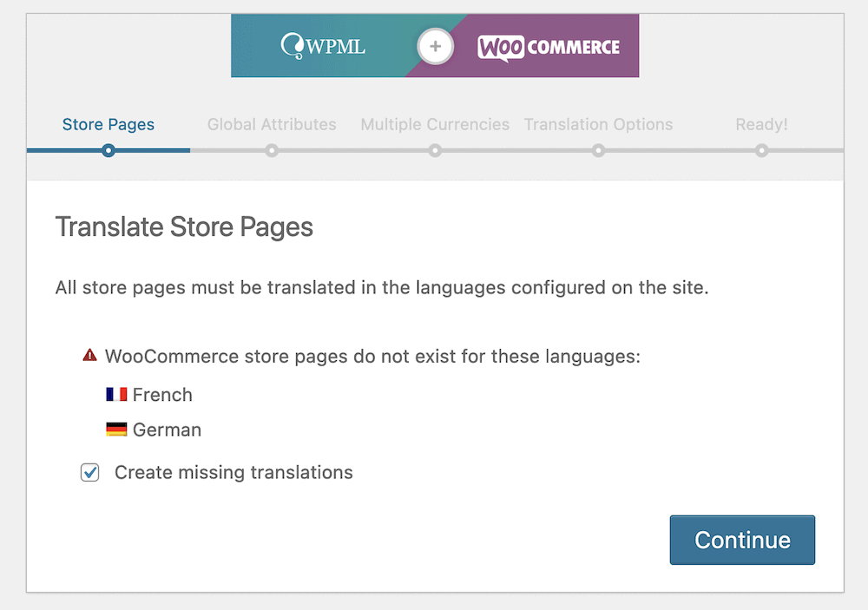Screen dimensions: 868x610
Task: Select the Multiple Currencies step dot
Action: click(435, 151)
